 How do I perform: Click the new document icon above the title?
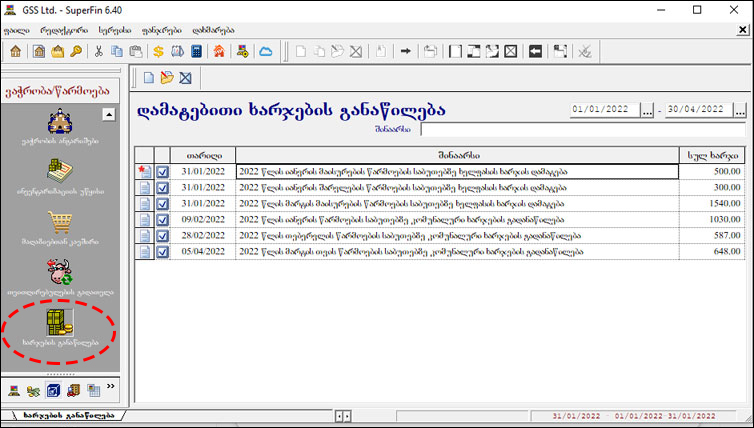point(149,77)
